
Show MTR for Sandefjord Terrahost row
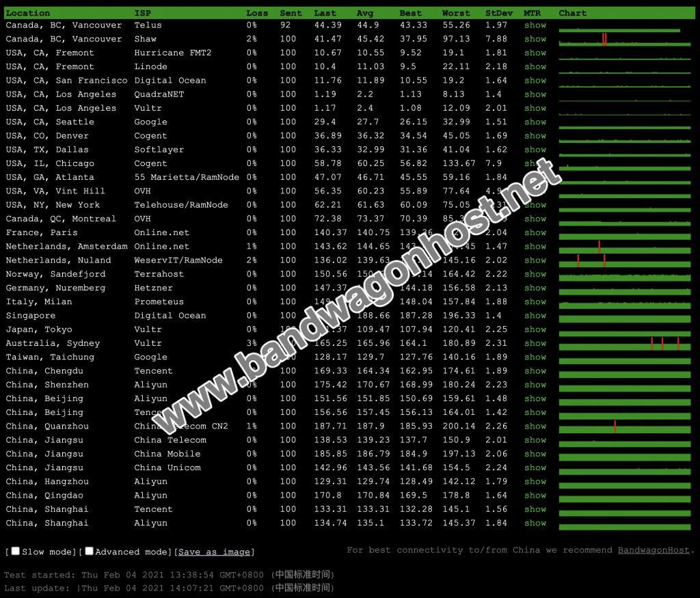coord(535,275)
